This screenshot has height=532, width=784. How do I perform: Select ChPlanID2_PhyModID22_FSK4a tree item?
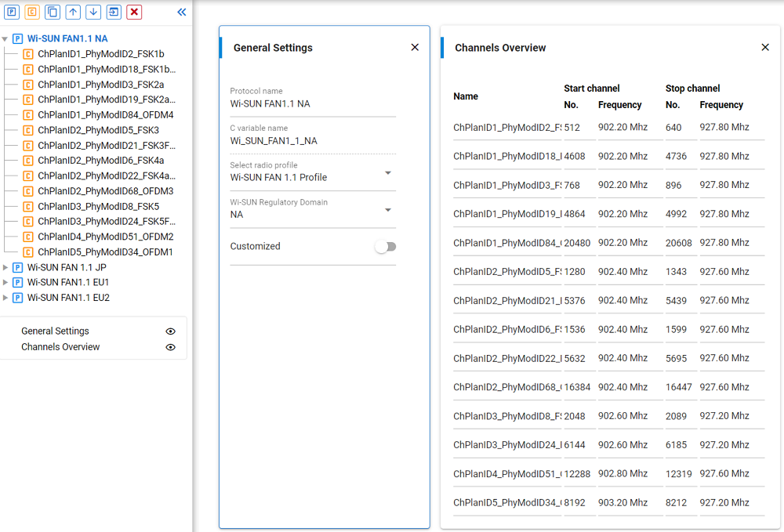click(x=107, y=176)
